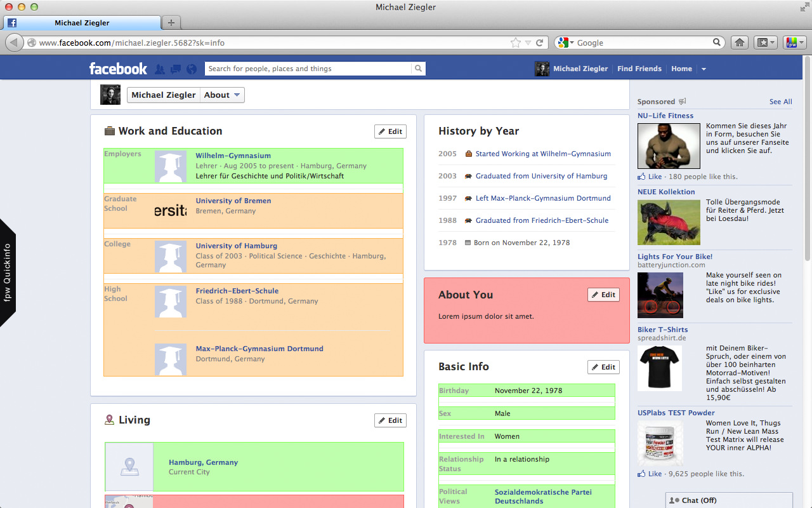The height and width of the screenshot is (508, 812).
Task: Open the USPlabs TEST Powder ad title
Action: coord(676,413)
